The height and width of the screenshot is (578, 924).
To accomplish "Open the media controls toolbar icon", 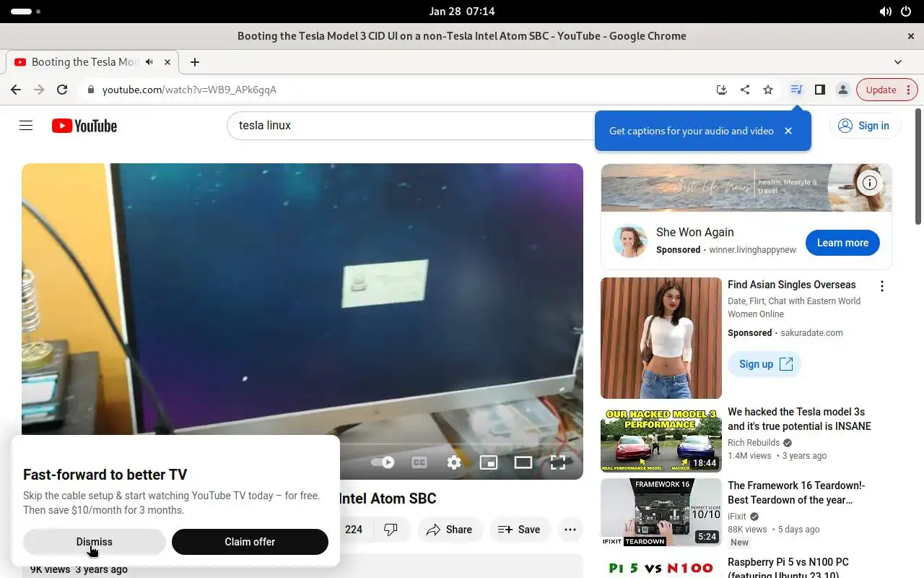I will [796, 90].
